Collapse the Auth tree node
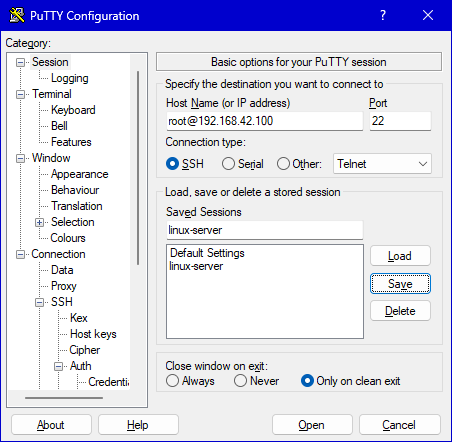The image size is (452, 442). (58, 366)
